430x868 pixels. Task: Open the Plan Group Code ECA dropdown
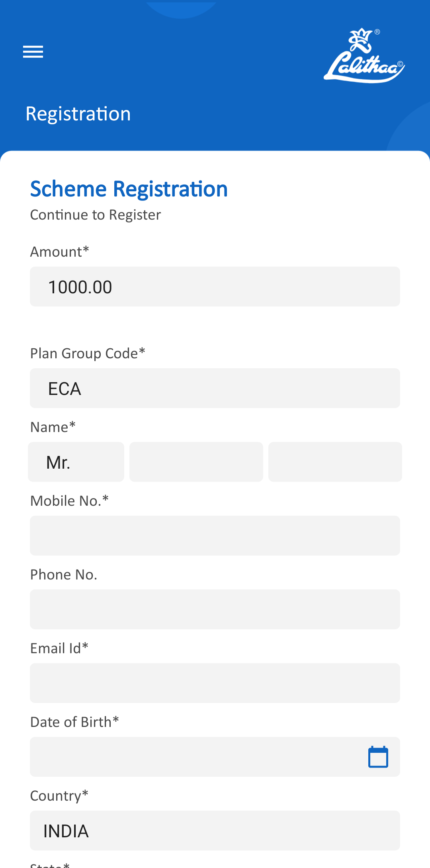[215, 388]
